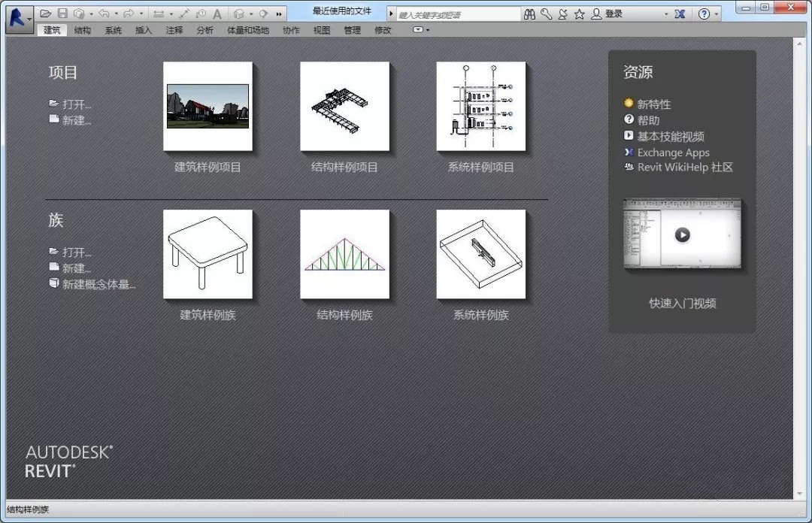Expand the Measure tool dropdown arrow
Screen dimensions: 812x523
point(171,14)
